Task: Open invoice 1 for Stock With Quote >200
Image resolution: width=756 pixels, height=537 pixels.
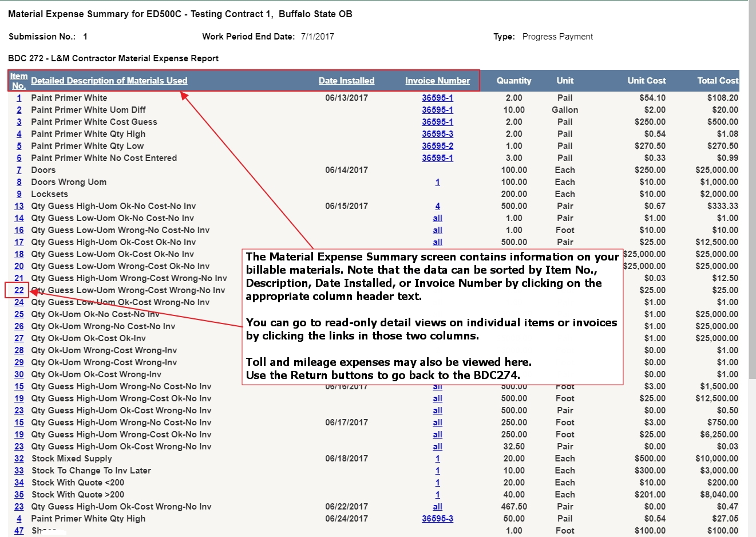Action: [438, 495]
